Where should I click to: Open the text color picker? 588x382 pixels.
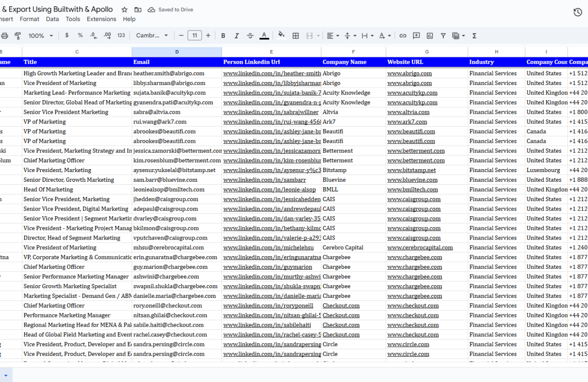[x=264, y=35]
